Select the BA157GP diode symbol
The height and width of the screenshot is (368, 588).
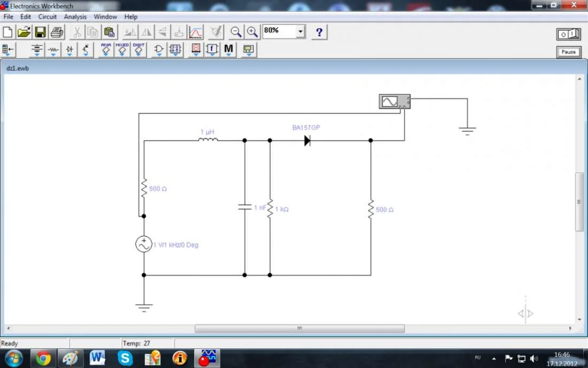[x=307, y=141]
